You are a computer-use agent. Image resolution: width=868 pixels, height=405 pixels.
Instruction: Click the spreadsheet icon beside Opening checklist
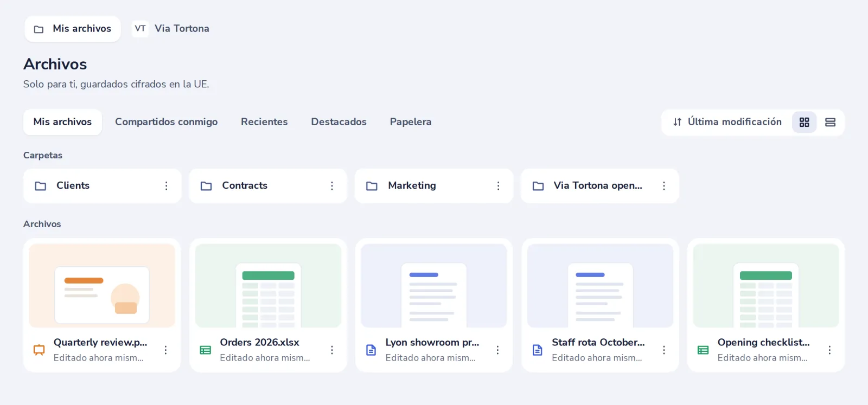(703, 350)
